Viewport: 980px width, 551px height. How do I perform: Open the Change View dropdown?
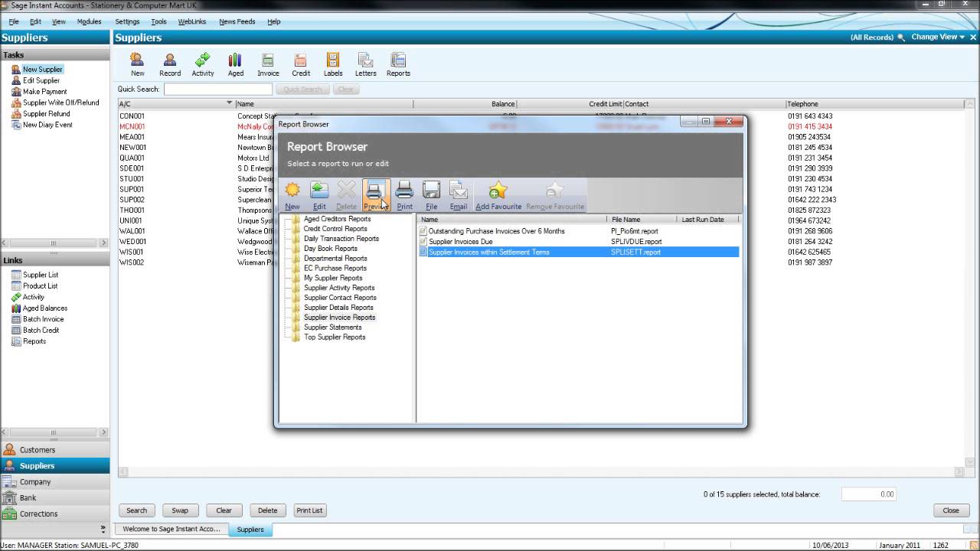[938, 37]
